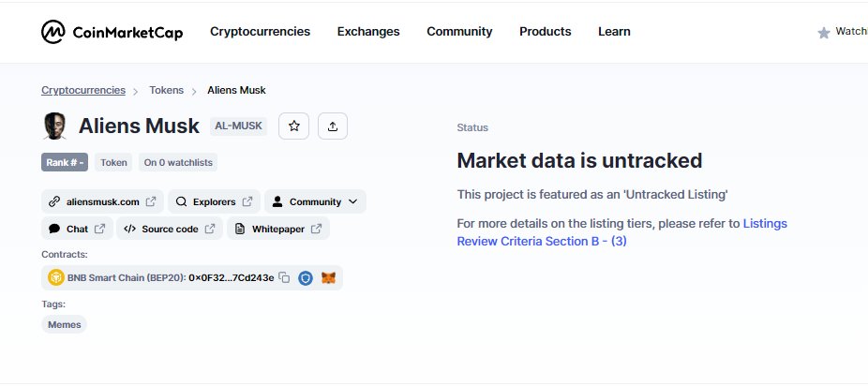
Task: Open the Source code link
Action: pyautogui.click(x=170, y=229)
